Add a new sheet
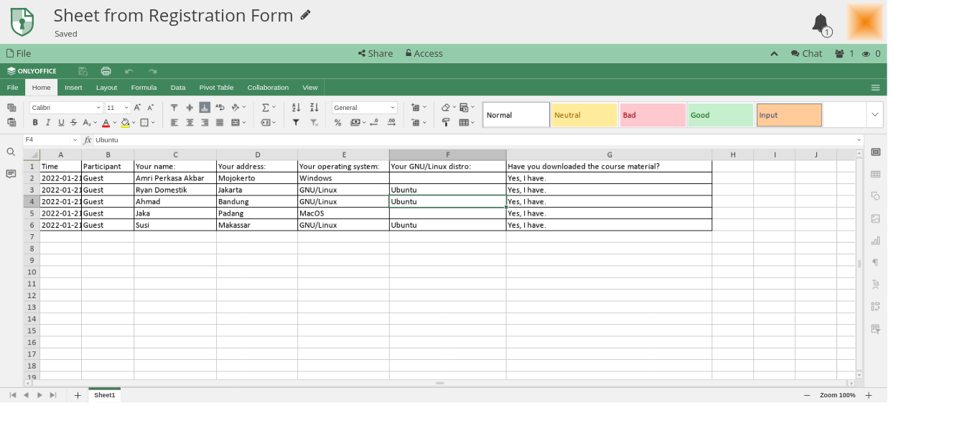980x444 pixels. click(78, 395)
